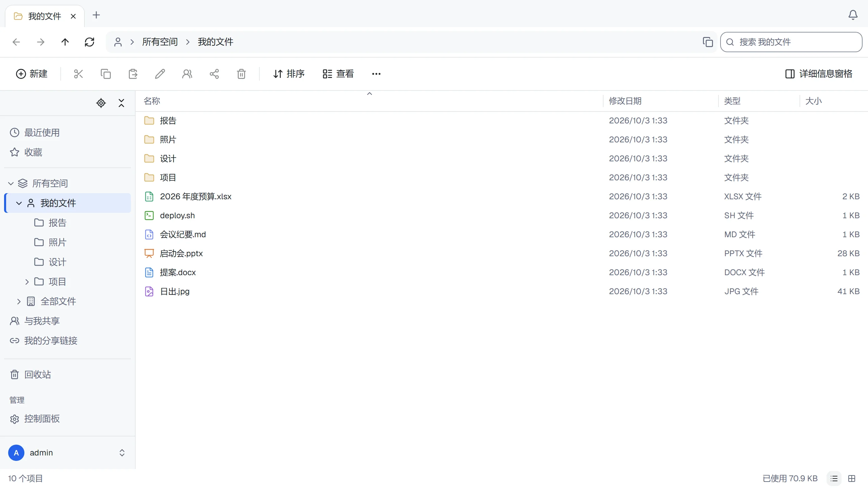Collapse sidebar with the collapse arrows icon
The image size is (868, 488).
click(x=121, y=103)
